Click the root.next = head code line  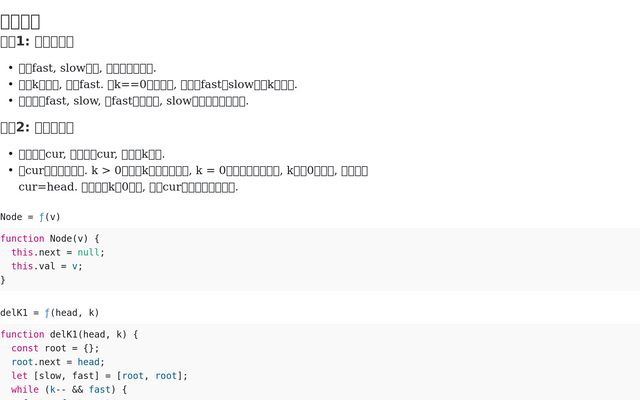[57, 362]
